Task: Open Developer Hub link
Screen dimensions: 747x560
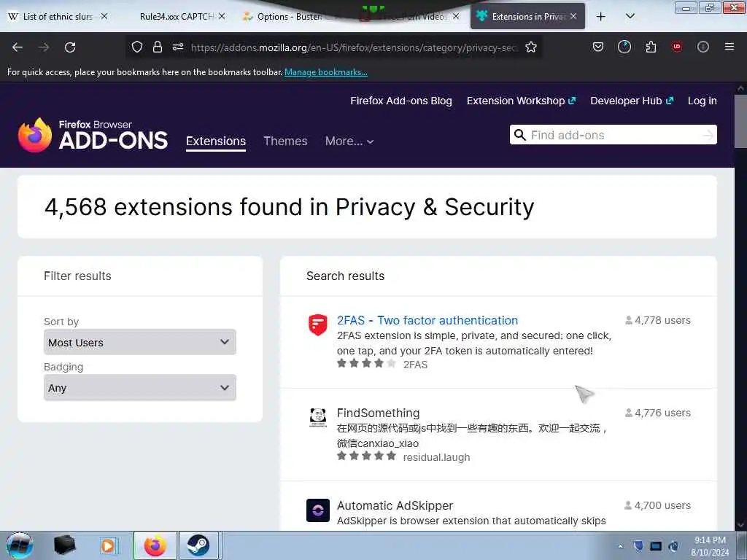Action: click(632, 101)
